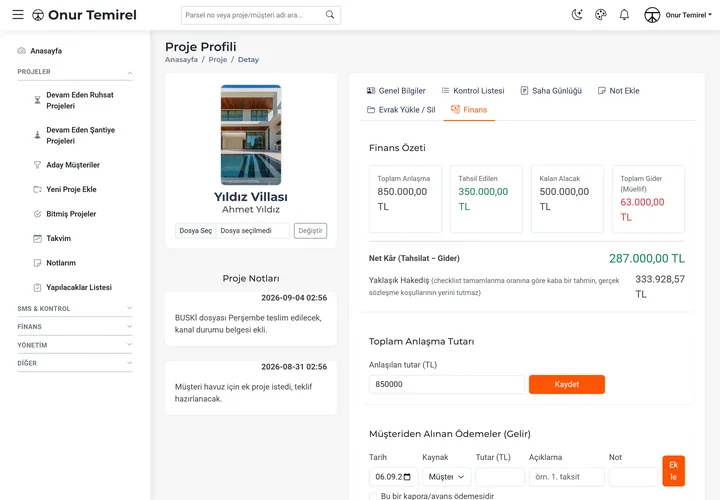Click the orange Ekle button
Screen dimensions: 720x500
674,471
